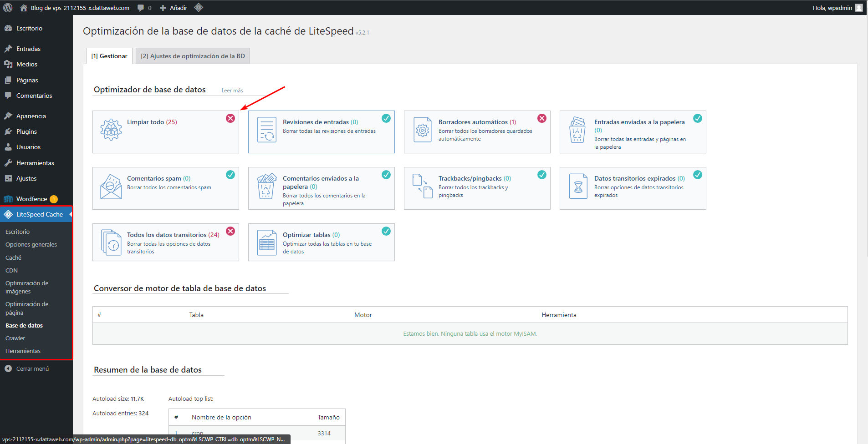Switch to the Gestionar tab
This screenshot has height=444, width=868.
tap(109, 56)
